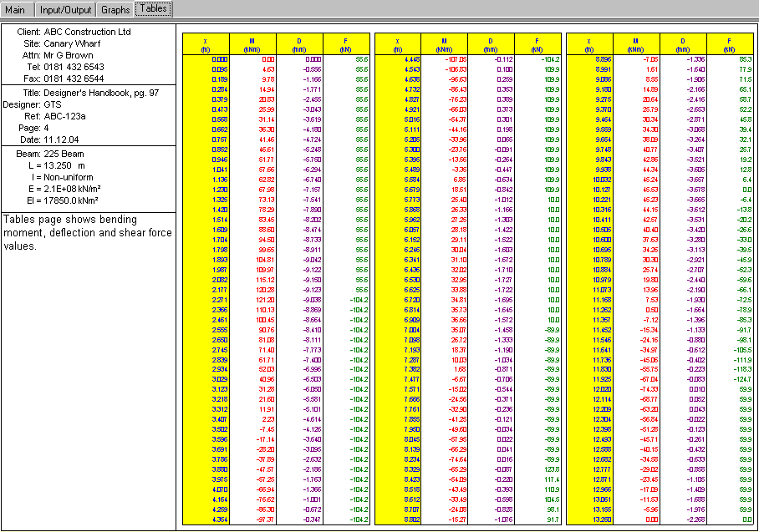Click the Title Designer's Handbook, pg. 97

pos(101,93)
